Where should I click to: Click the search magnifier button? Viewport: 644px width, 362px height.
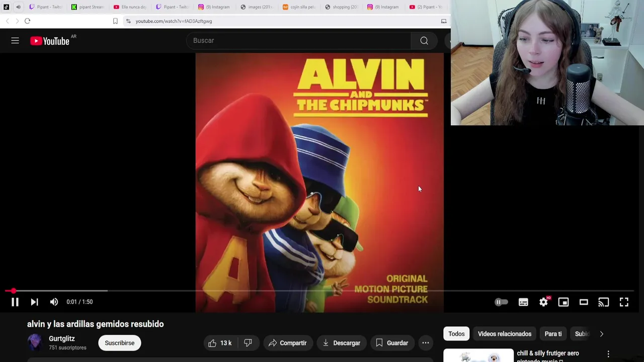[424, 41]
